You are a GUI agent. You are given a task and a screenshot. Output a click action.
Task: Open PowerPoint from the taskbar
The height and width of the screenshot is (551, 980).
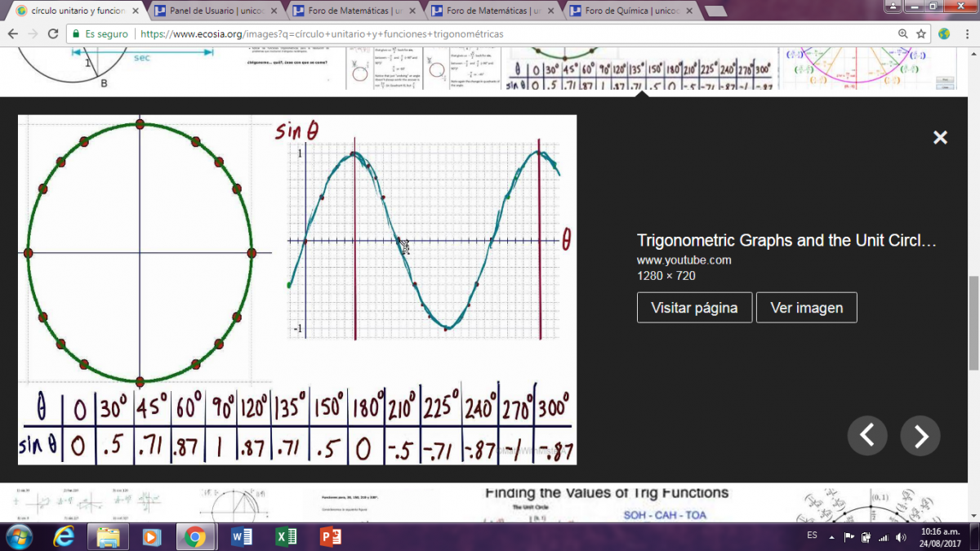pos(330,536)
